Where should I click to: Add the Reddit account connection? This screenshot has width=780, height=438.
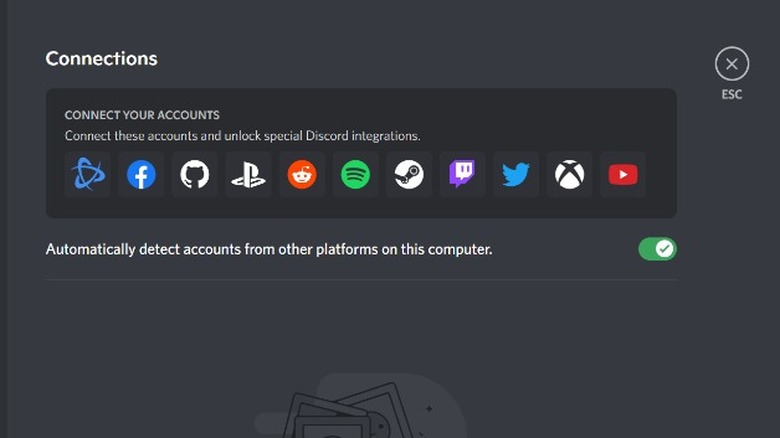tap(302, 175)
